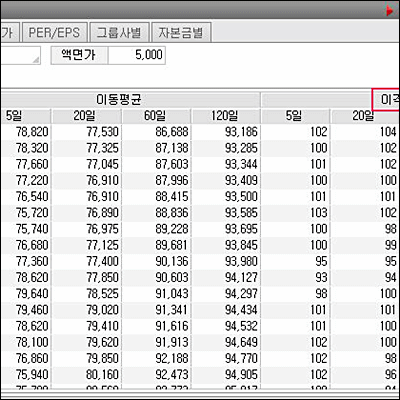Click the cell 79,640
This screenshot has height=400, width=400.
tap(25, 294)
